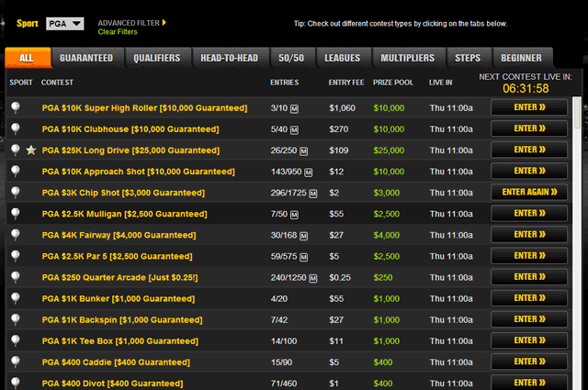Click Enter for $10K Approach Shot
Screen dimensions: 588x390
point(529,171)
